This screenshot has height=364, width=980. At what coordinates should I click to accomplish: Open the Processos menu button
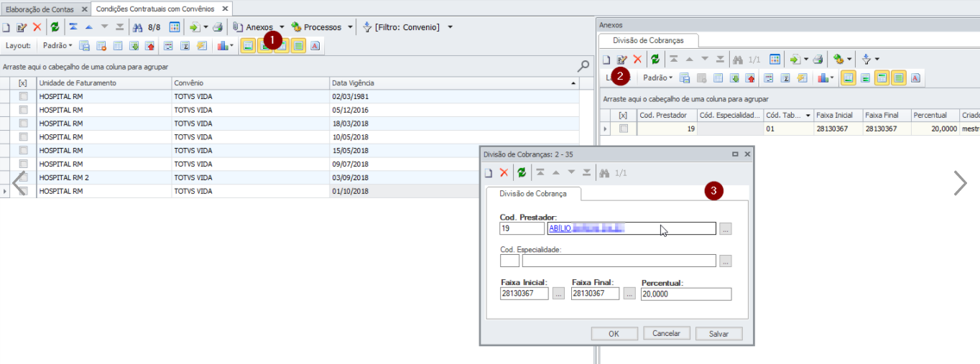pos(317,27)
